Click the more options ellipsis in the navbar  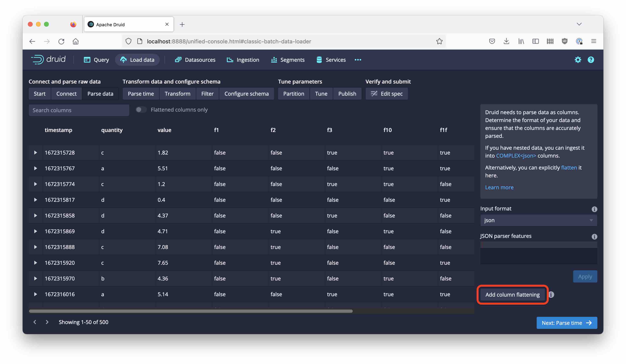[358, 60]
